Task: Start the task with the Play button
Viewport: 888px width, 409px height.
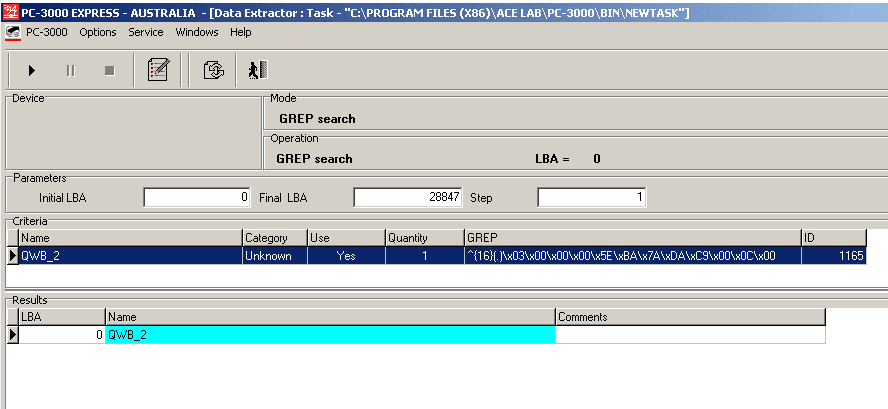Action: pos(32,71)
